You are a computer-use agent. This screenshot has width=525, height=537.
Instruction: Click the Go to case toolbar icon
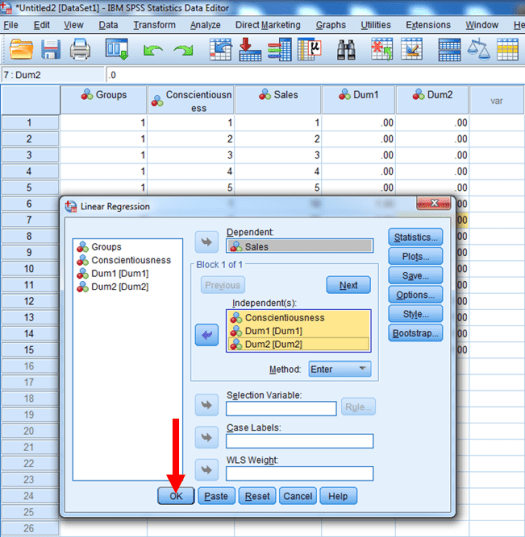click(221, 49)
